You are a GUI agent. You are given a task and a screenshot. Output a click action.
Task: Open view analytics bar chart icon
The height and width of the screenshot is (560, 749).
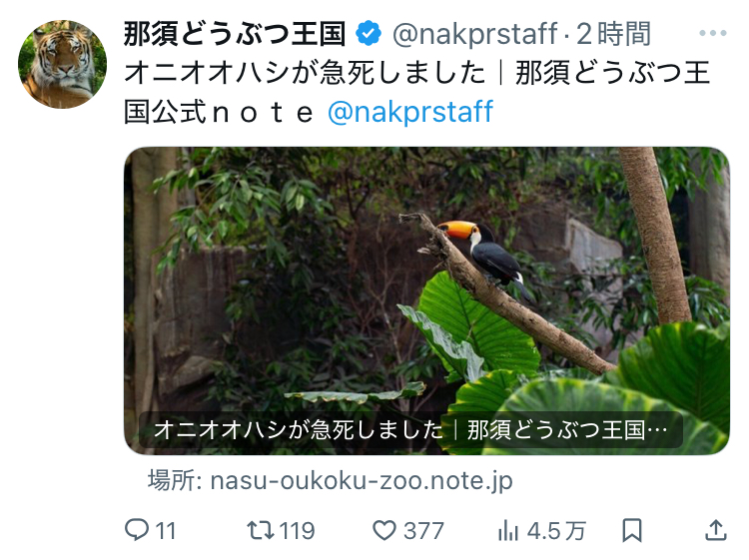(x=508, y=530)
